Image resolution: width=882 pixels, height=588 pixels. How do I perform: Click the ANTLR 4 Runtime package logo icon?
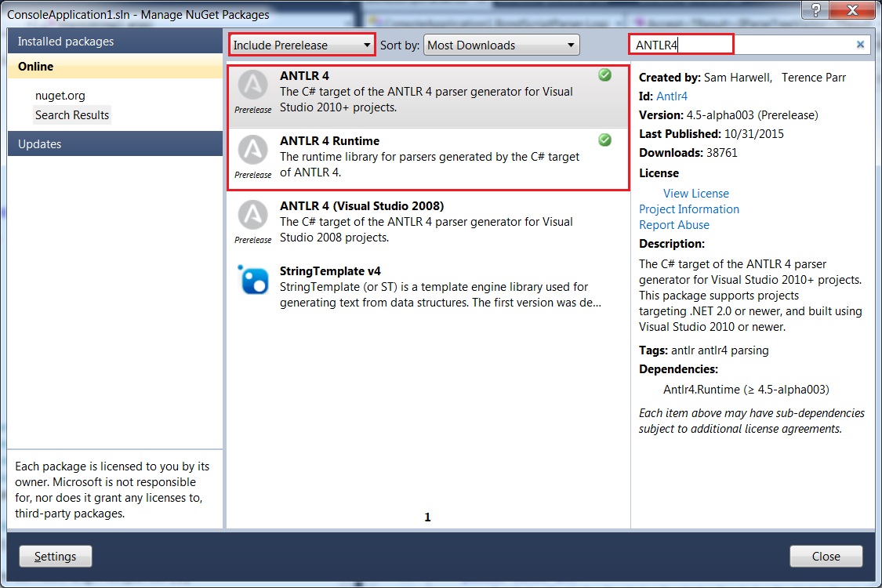point(253,150)
